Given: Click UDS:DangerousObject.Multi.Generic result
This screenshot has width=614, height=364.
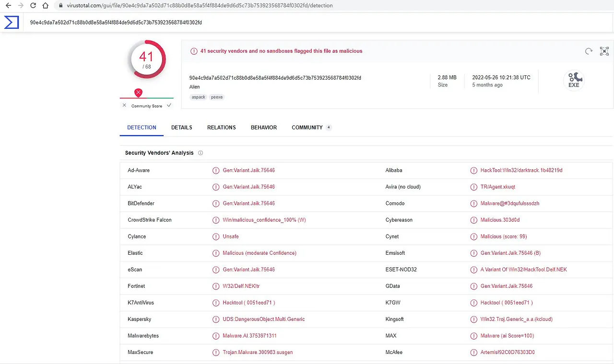Looking at the screenshot, I should click(264, 319).
